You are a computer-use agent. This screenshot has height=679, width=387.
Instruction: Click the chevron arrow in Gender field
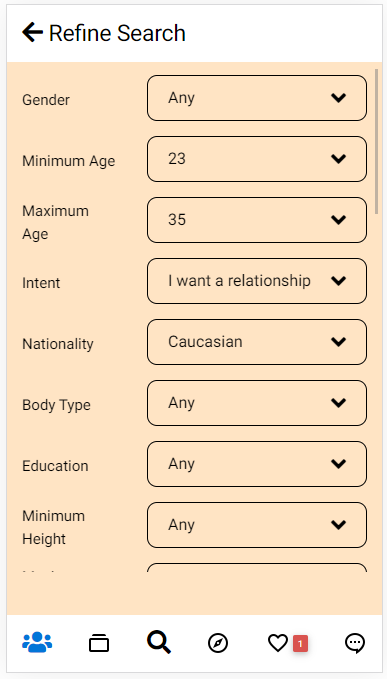pyautogui.click(x=338, y=98)
